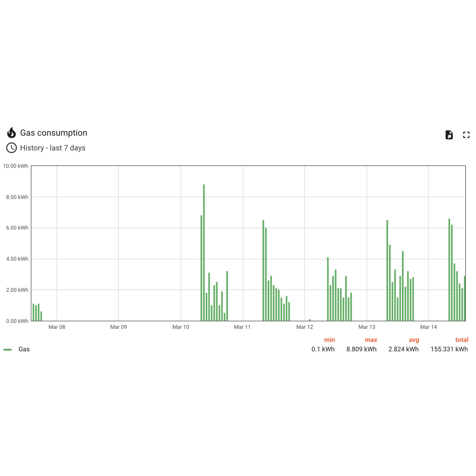Click the 155.331 kWh total value
476x476 pixels.
pyautogui.click(x=449, y=349)
